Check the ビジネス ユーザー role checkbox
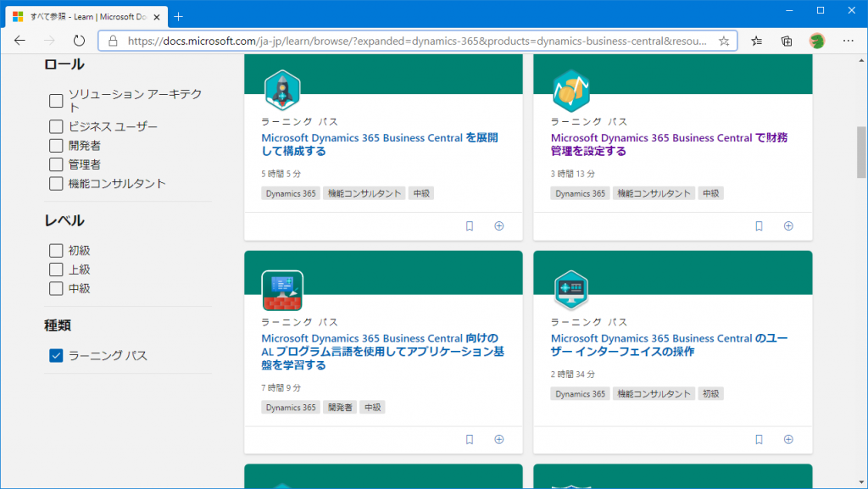Screen dimensions: 868x489 [x=56, y=126]
